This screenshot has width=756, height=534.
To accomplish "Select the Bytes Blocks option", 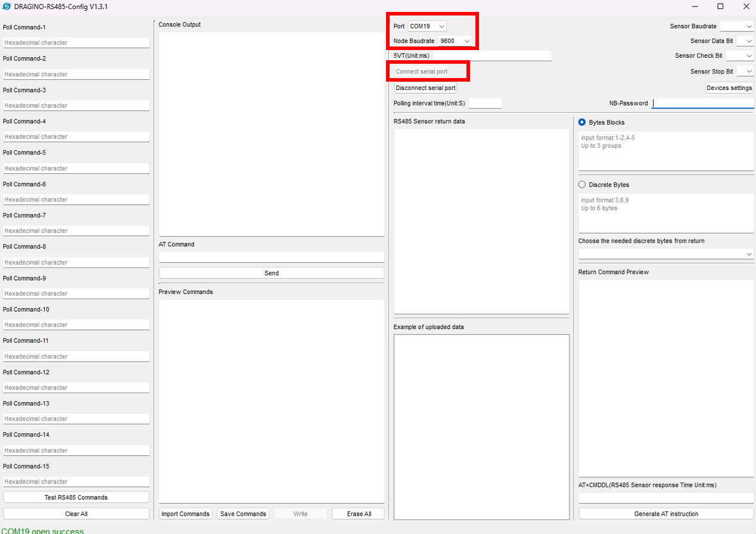I will 581,122.
